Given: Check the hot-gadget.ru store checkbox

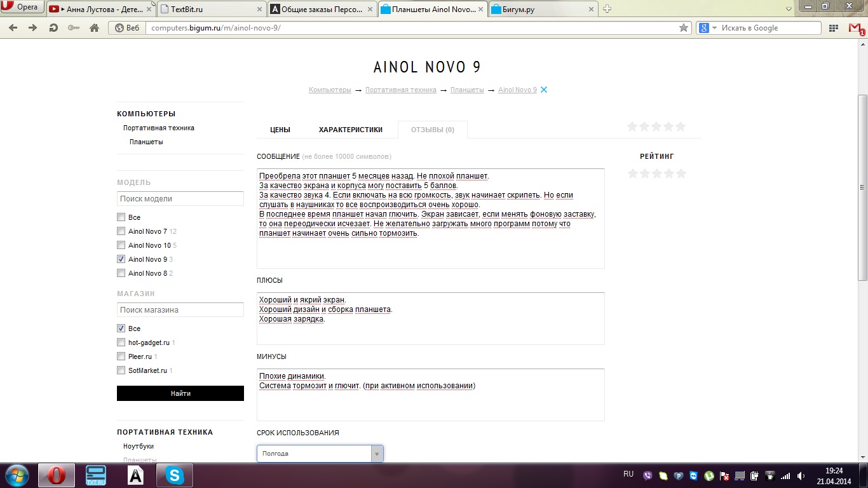Looking at the screenshot, I should point(121,342).
